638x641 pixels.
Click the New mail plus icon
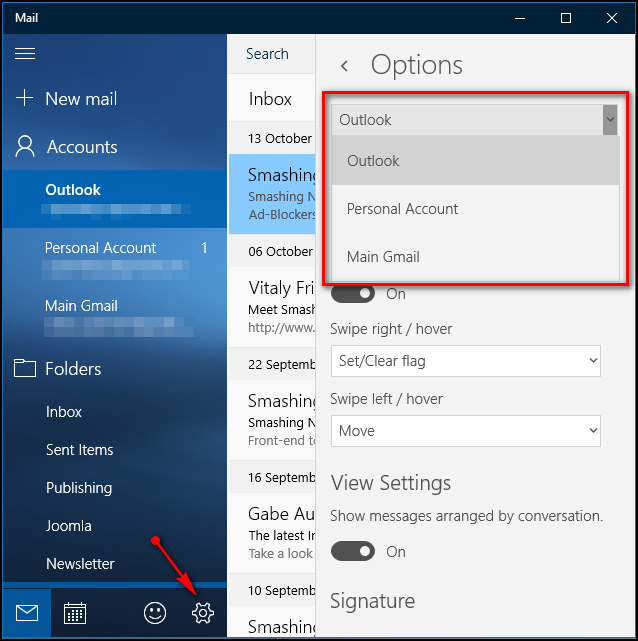pos(25,99)
